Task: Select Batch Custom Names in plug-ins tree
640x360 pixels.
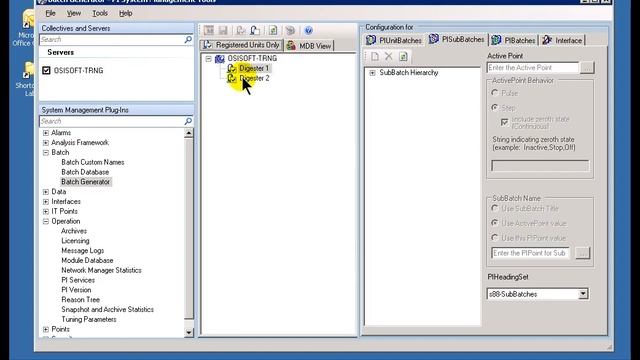Action: tap(93, 162)
